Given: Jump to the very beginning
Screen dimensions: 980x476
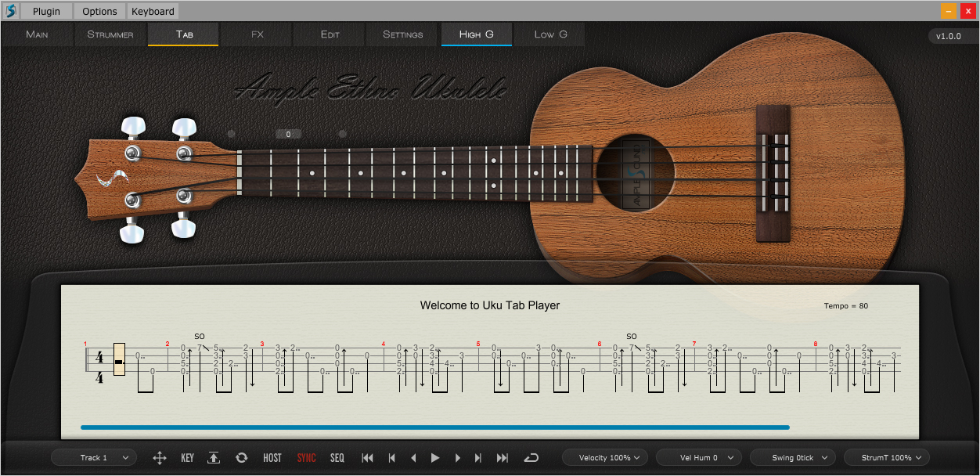Looking at the screenshot, I should point(367,458).
